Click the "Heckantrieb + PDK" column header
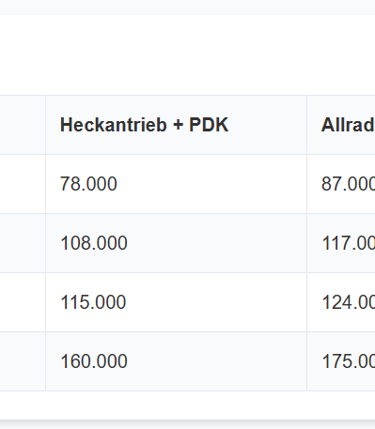Image resolution: width=375 pixels, height=429 pixels. click(176, 125)
